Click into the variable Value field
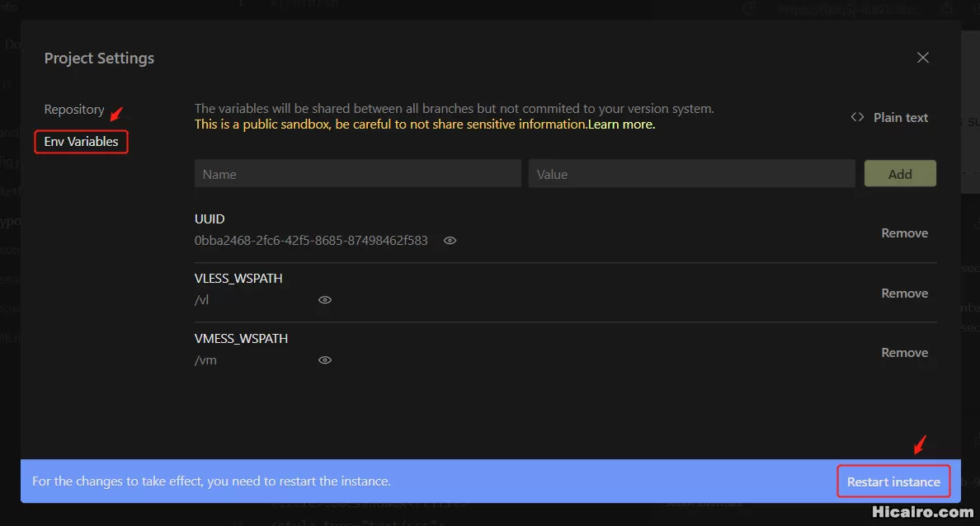980x526 pixels. pos(691,174)
